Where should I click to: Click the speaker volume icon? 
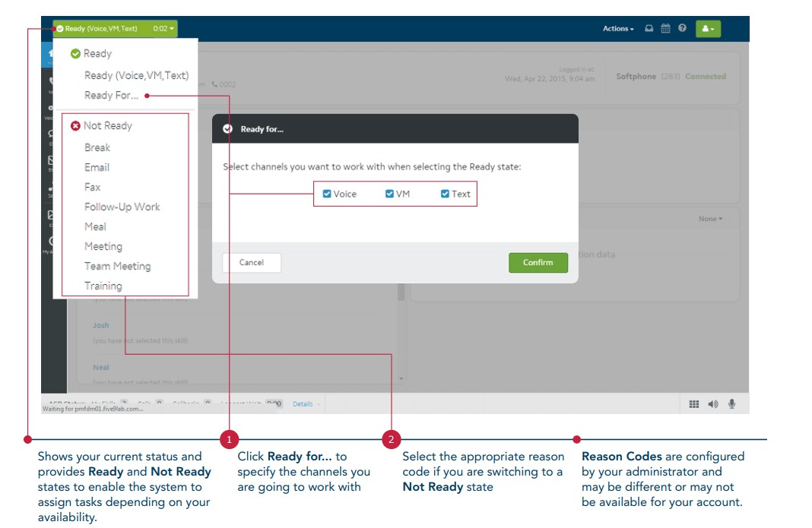pyautogui.click(x=712, y=404)
